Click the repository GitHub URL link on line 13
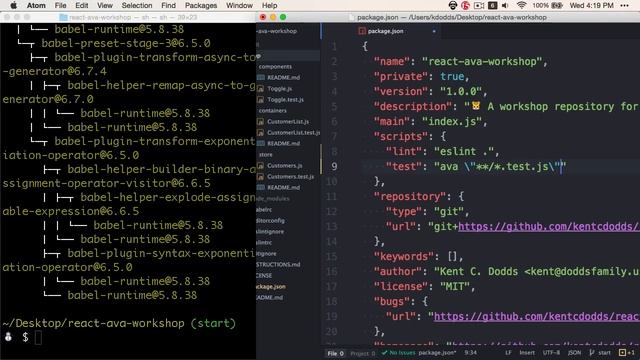Viewport: 640px width, 360px height. 549,227
